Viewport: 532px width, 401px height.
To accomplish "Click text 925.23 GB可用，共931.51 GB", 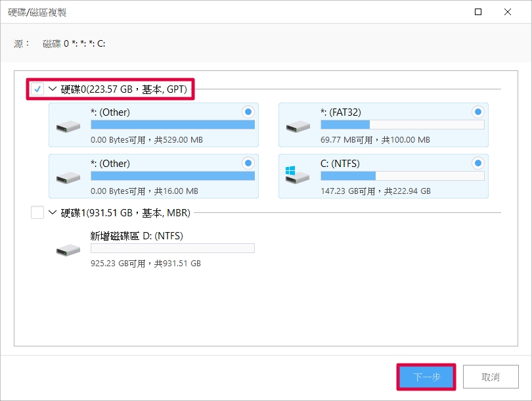I will point(146,264).
